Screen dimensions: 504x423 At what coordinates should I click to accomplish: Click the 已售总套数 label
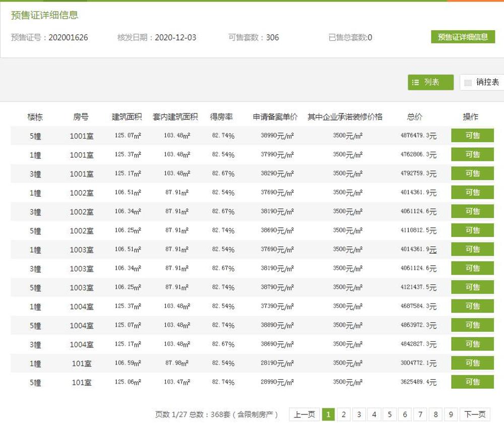[348, 38]
